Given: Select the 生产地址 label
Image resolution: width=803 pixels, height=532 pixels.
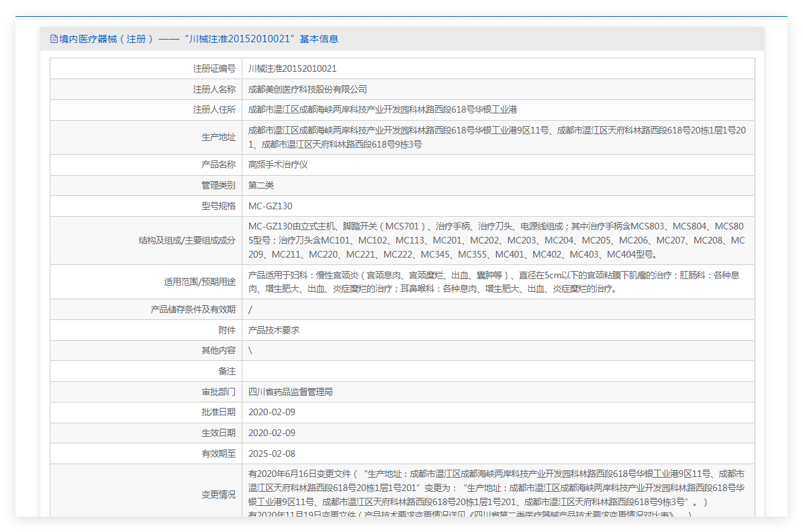Looking at the screenshot, I should tap(219, 137).
